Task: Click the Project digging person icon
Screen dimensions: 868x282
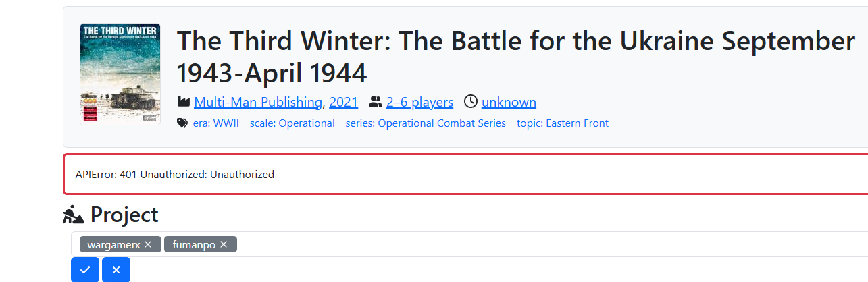Action: coord(74,215)
